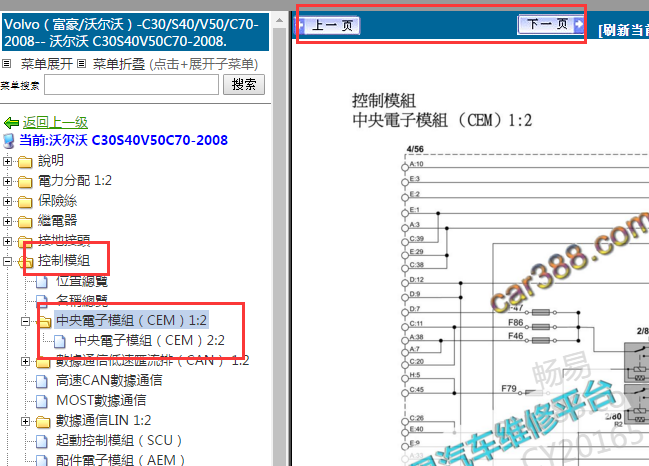Expand the 接地接頭 folder node
This screenshot has height=466, width=649.
tap(7, 241)
